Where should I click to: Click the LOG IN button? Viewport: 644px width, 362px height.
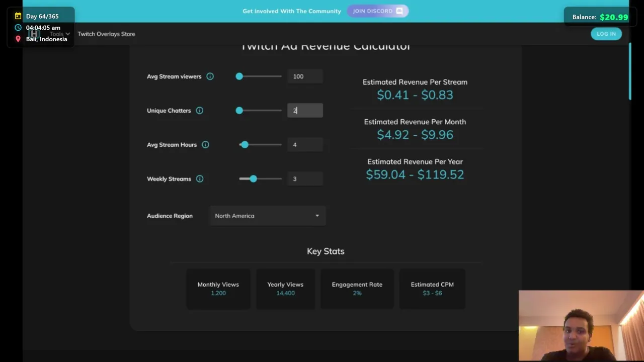click(606, 34)
